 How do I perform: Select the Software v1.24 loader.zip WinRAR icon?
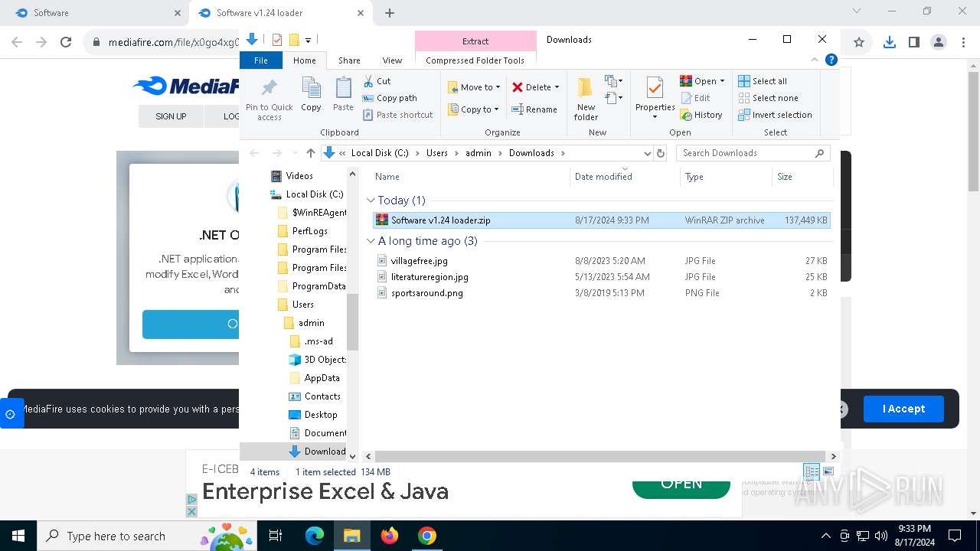pos(381,220)
